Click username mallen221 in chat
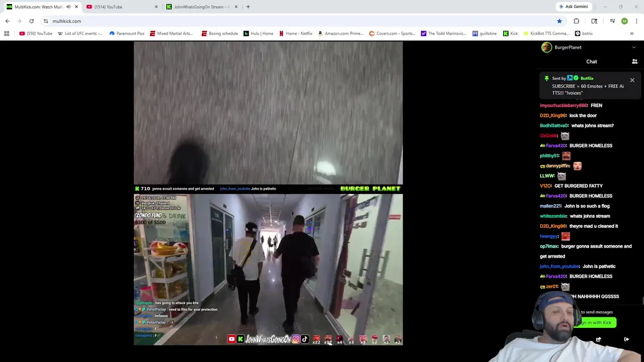The image size is (644, 362). coord(550,206)
